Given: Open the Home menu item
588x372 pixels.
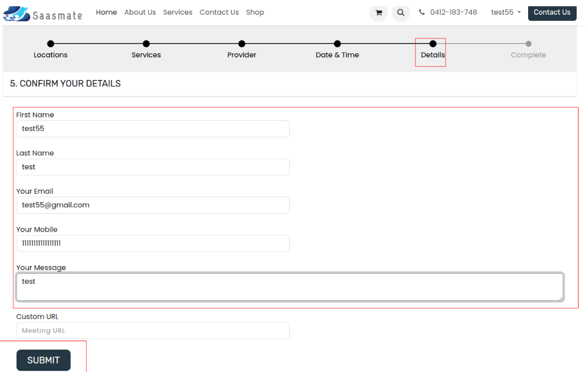Looking at the screenshot, I should coord(106,12).
